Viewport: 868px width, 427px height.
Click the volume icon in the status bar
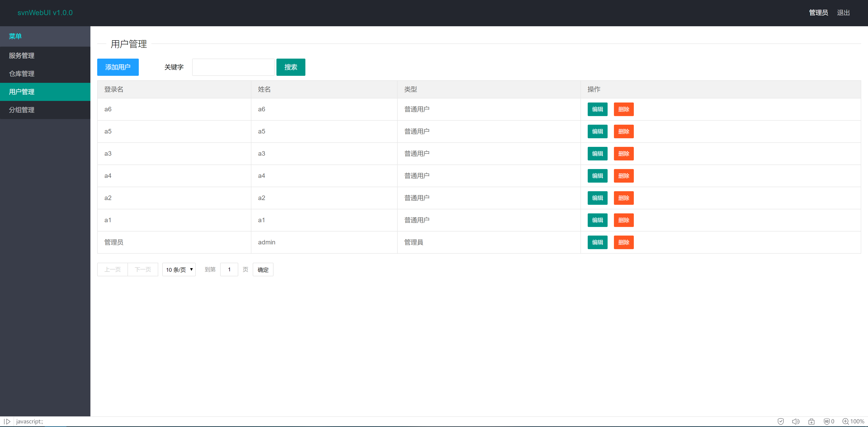coord(796,421)
